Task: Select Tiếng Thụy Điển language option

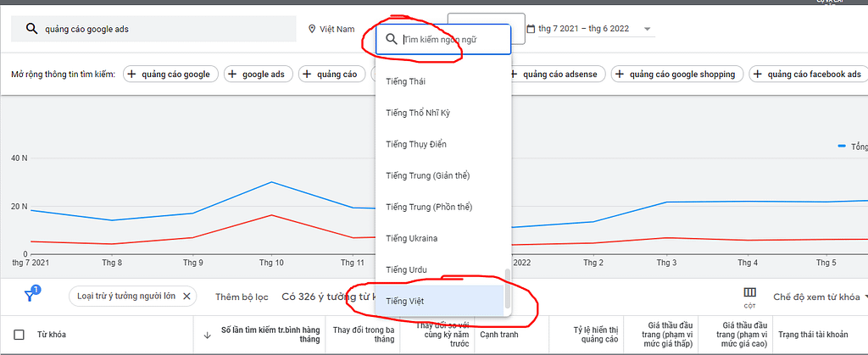Action: (x=440, y=144)
